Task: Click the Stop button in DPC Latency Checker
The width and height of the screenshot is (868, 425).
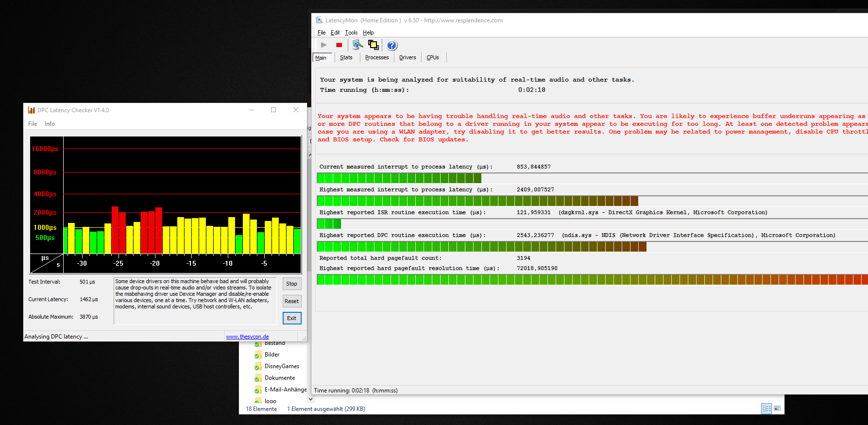Action: [292, 284]
